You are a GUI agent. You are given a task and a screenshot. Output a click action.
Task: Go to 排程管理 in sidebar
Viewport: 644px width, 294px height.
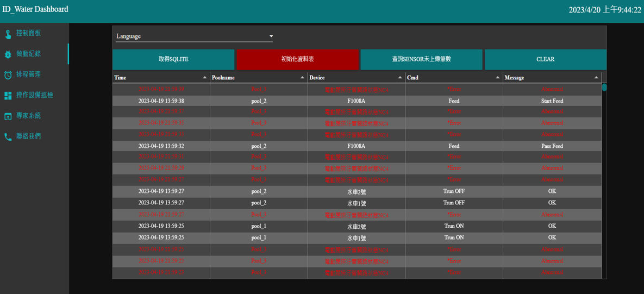point(28,74)
